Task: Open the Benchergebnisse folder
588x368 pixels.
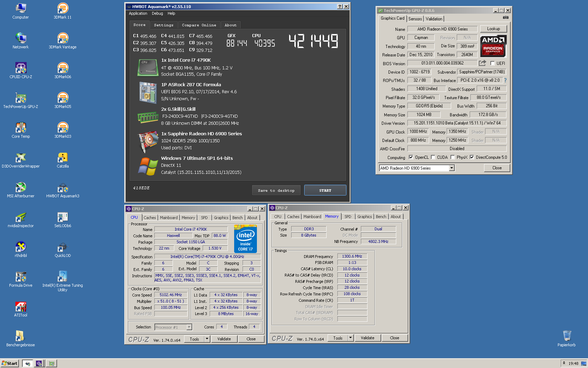Action: coord(21,339)
